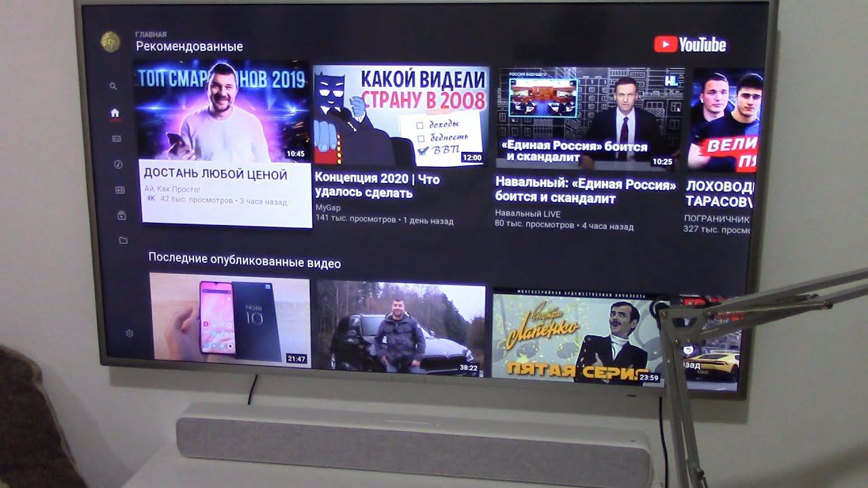Image resolution: width=868 pixels, height=488 pixels.
Task: Open the folder icon in sidebar
Action: tap(123, 241)
